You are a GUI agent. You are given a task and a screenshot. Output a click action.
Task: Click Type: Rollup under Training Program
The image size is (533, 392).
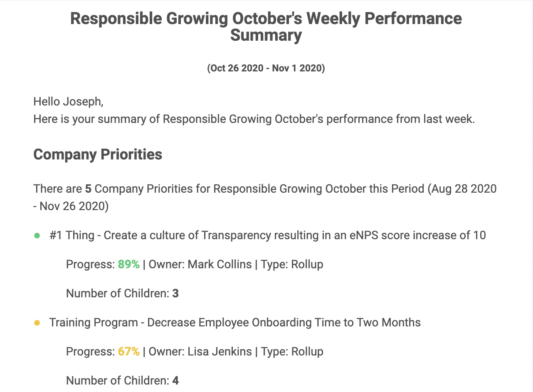(292, 352)
